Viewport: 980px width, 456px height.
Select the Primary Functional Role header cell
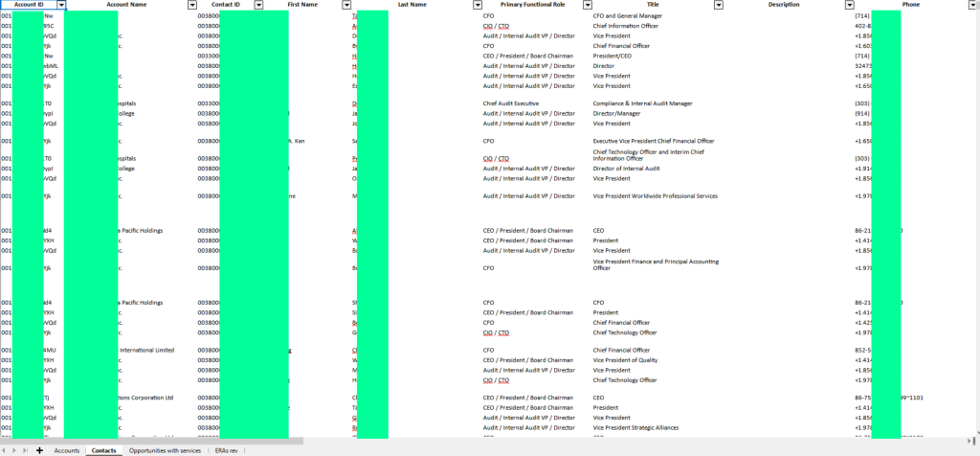pos(532,5)
